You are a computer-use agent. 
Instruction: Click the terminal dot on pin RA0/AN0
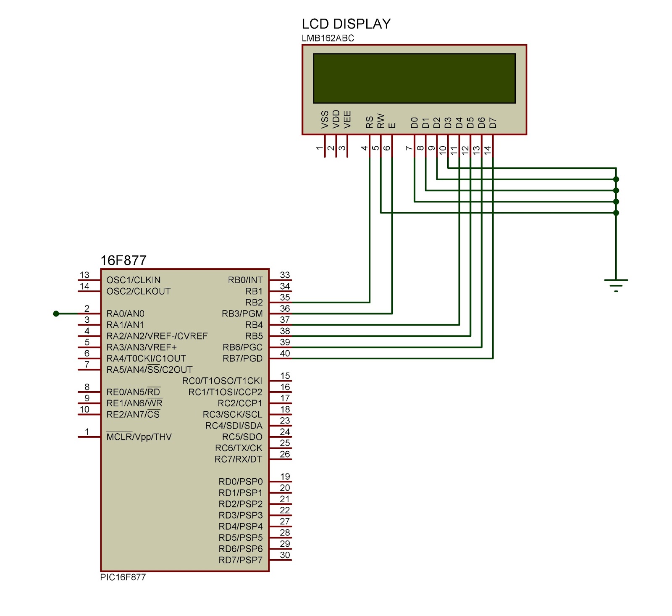point(56,313)
